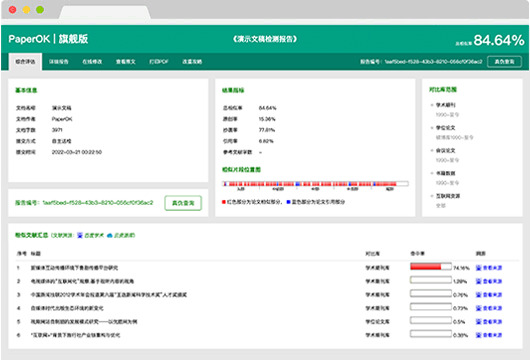
Task: Open the 在线修改 tab
Action: coord(92,62)
